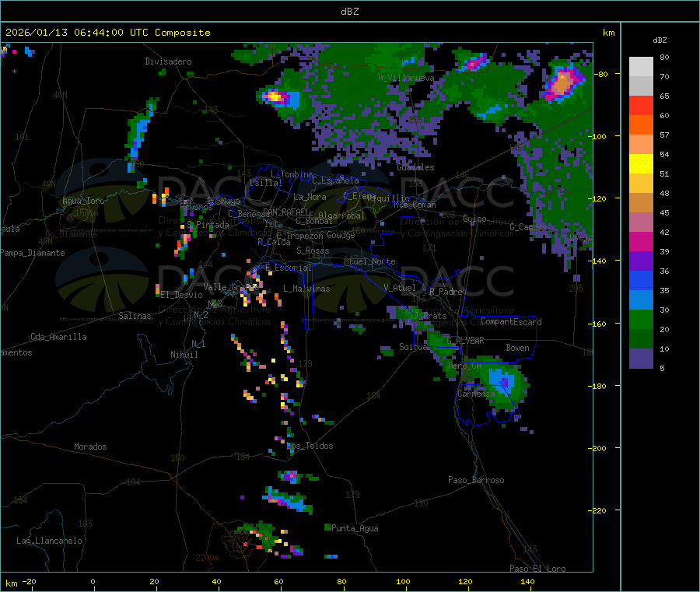Image resolution: width=700 pixels, height=592 pixels.
Task: Select the 'Guadales' map label
Action: (x=415, y=167)
